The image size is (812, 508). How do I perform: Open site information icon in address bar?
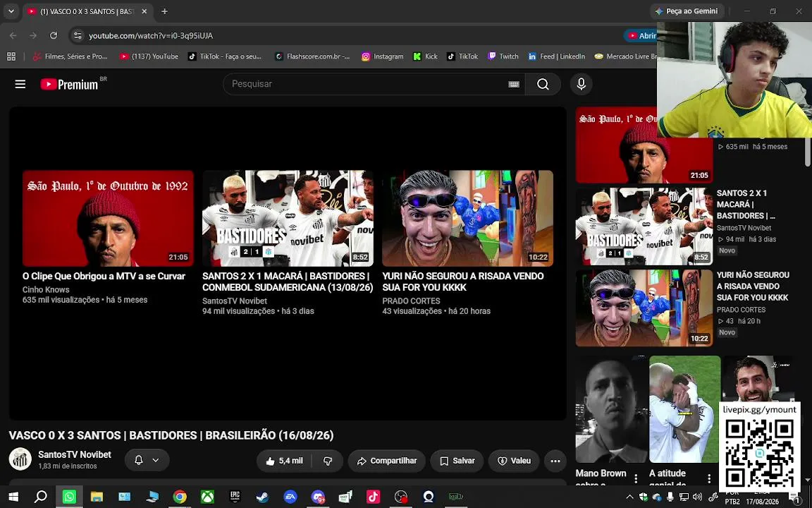click(x=78, y=35)
